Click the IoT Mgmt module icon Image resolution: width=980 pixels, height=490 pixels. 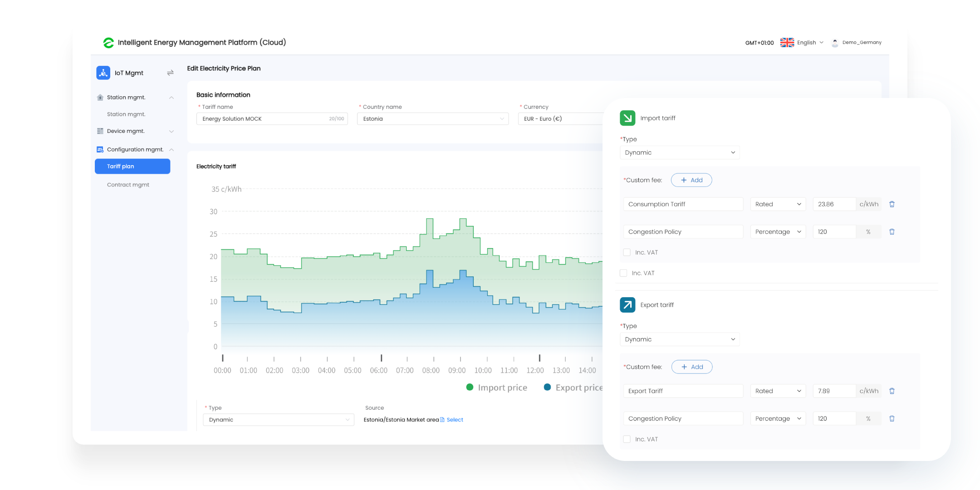tap(103, 73)
